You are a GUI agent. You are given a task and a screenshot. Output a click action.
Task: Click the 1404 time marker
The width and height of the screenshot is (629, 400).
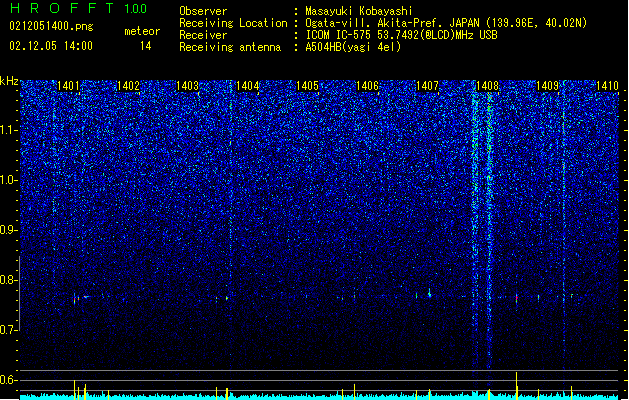[248, 86]
